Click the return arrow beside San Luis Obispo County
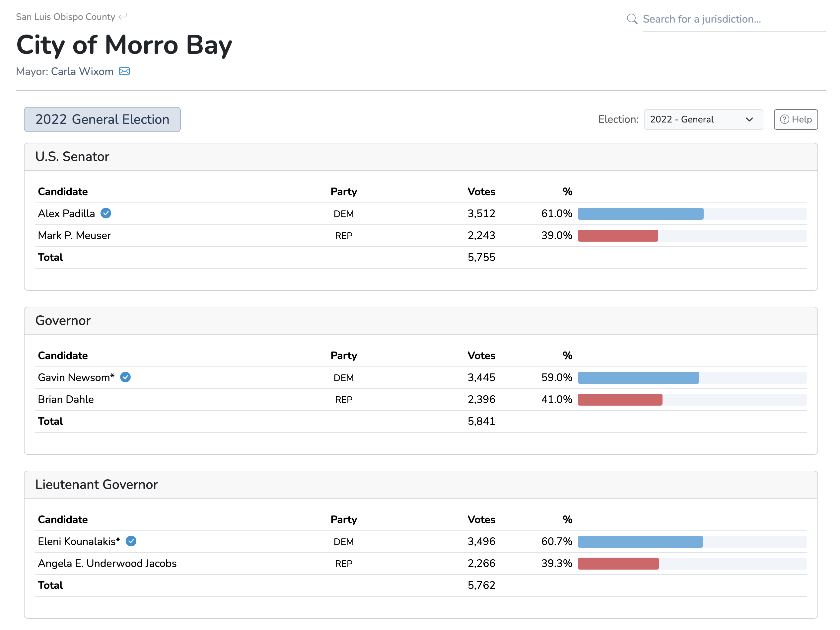Viewport: 840px width, 630px height. (123, 17)
